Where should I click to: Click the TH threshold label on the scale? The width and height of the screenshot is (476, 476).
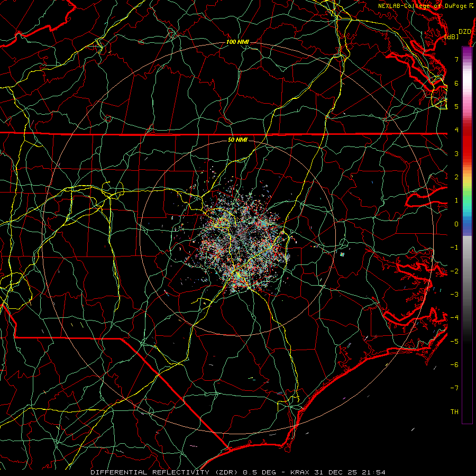point(454,412)
